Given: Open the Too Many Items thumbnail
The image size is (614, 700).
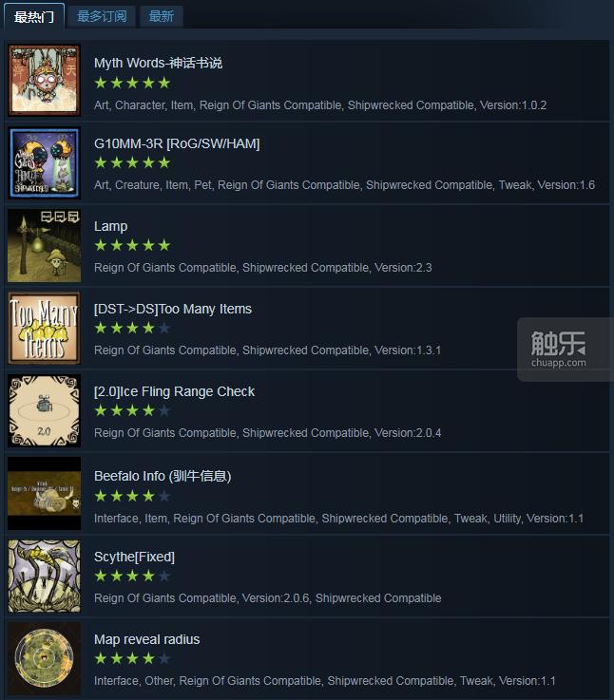Looking at the screenshot, I should [x=45, y=328].
